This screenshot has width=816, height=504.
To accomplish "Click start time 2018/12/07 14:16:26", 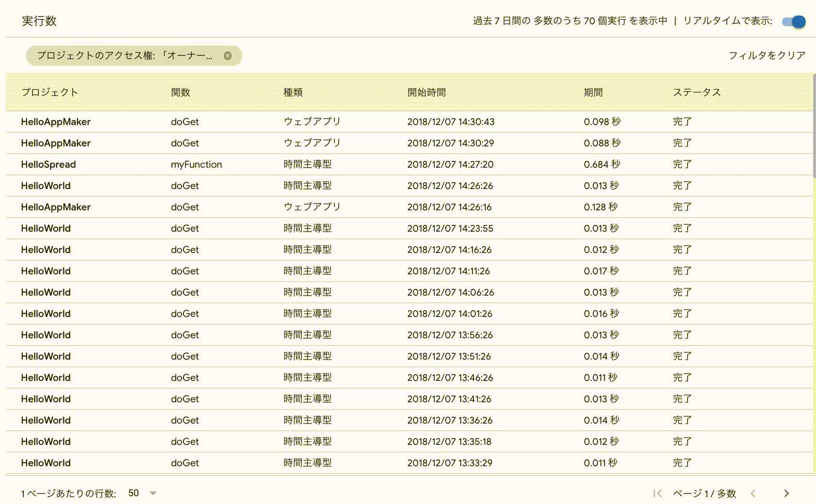I will coord(449,250).
